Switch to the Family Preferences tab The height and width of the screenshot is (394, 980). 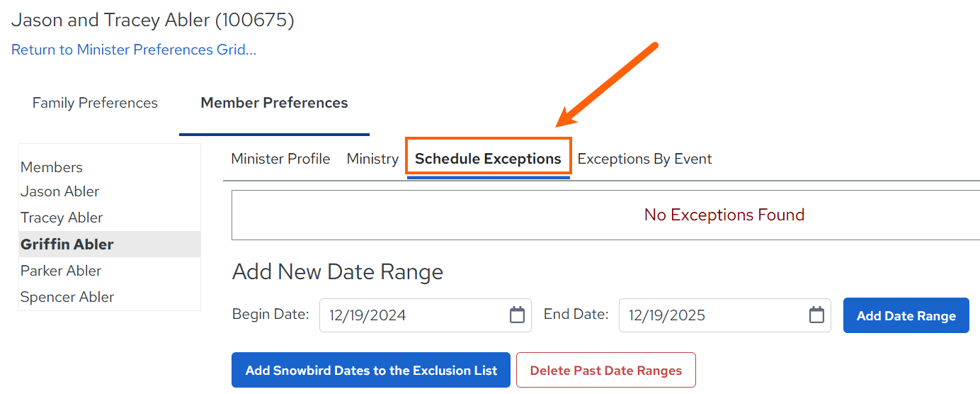point(95,103)
